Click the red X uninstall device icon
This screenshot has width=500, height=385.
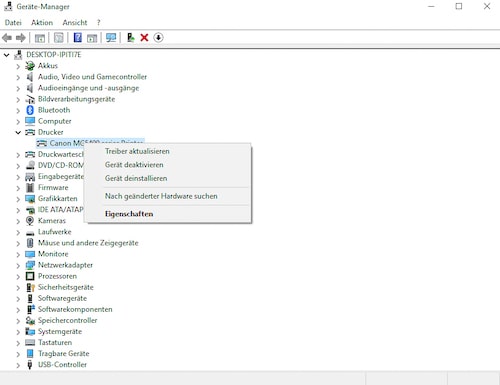(x=144, y=38)
